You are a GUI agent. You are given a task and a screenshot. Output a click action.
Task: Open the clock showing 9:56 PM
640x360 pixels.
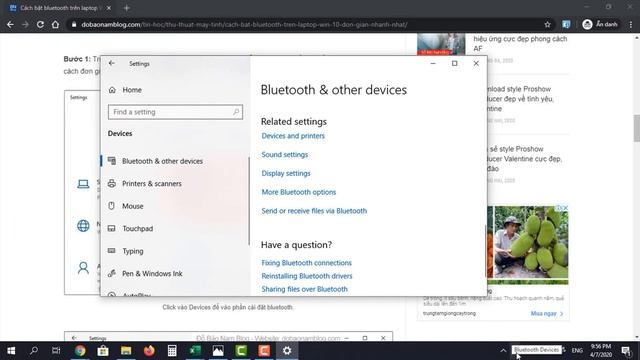pyautogui.click(x=600, y=351)
